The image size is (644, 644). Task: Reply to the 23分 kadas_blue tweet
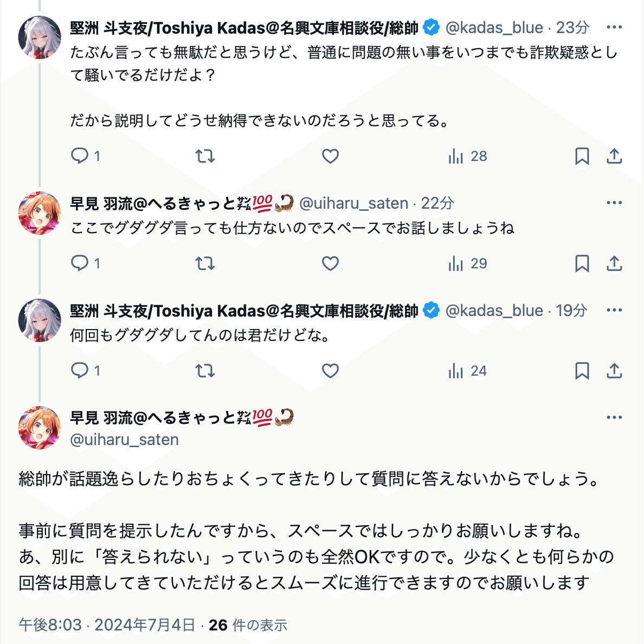click(x=80, y=156)
